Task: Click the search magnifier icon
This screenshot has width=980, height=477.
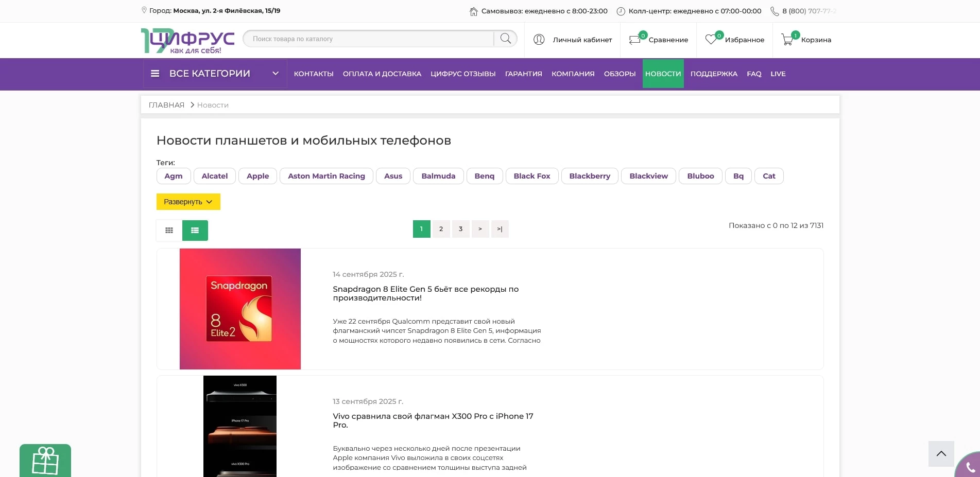Action: (x=505, y=39)
